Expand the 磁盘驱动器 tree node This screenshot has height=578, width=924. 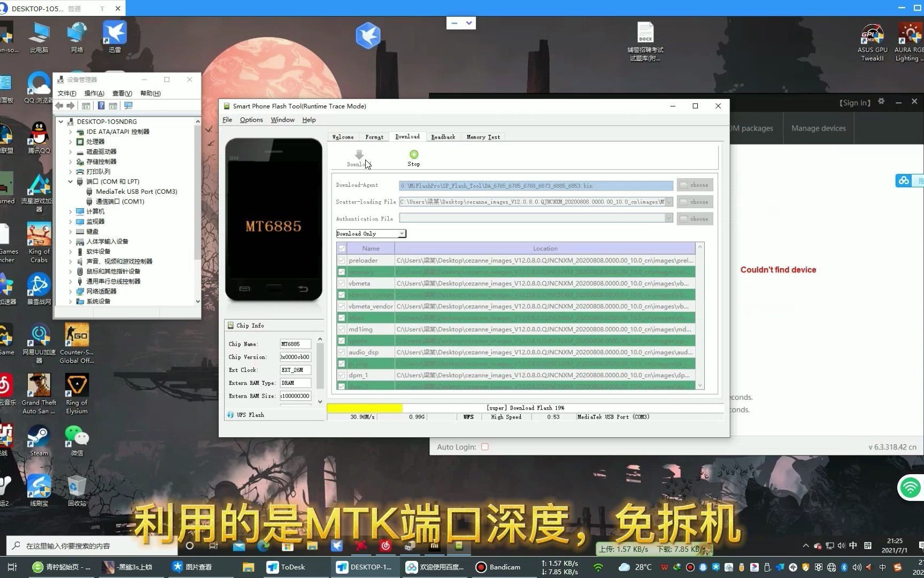tap(71, 152)
